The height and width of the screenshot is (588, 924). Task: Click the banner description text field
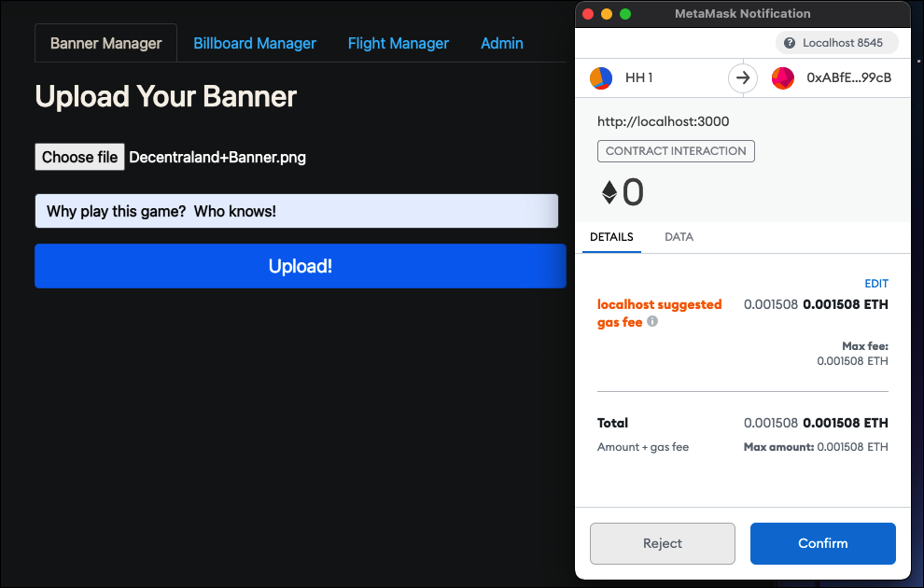(297, 211)
